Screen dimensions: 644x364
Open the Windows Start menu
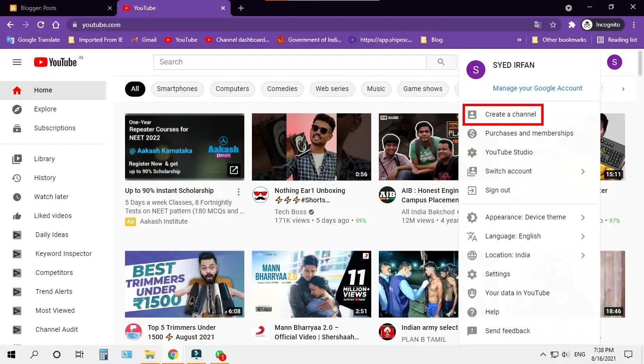click(11, 354)
